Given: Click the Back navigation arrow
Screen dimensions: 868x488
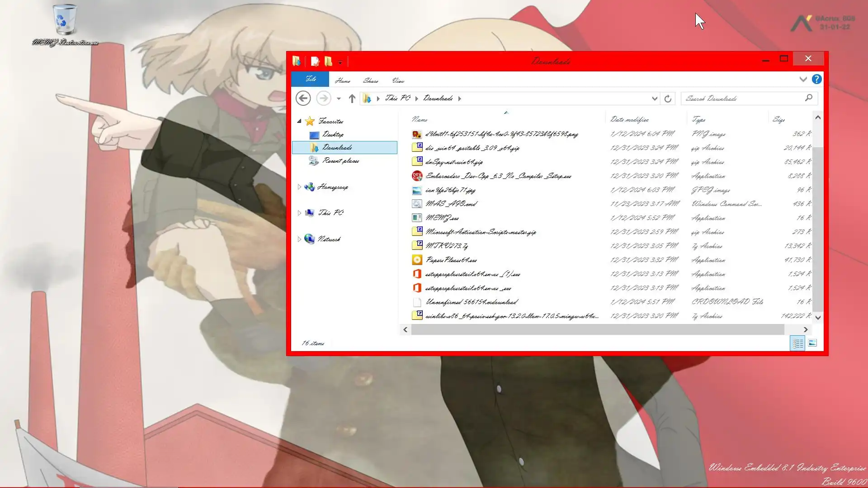Looking at the screenshot, I should (x=303, y=98).
